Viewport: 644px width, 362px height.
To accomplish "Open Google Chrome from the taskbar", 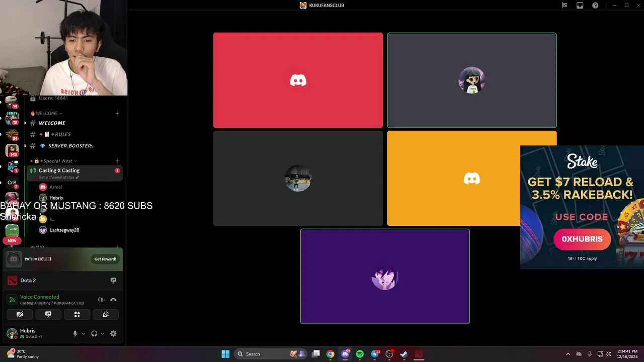I will (331, 354).
